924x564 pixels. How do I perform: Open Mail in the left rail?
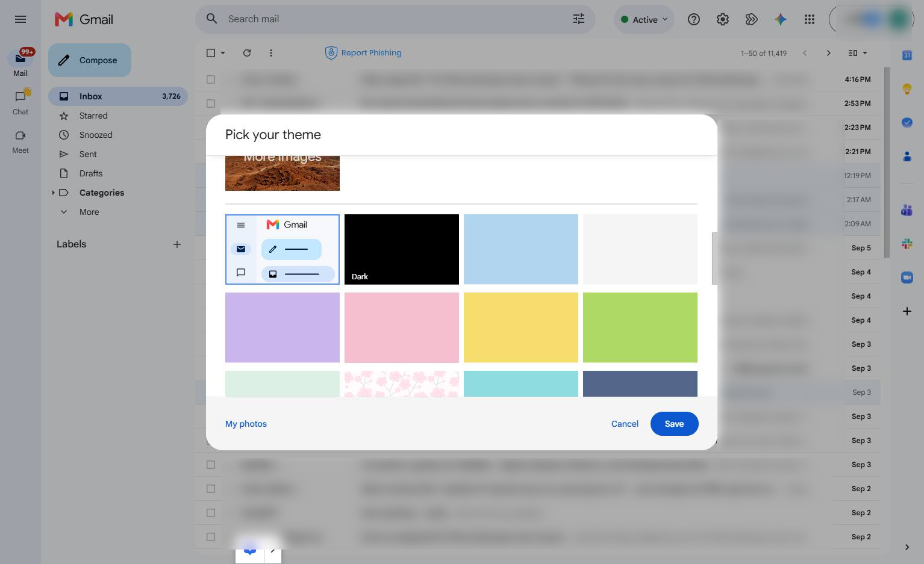pyautogui.click(x=20, y=63)
